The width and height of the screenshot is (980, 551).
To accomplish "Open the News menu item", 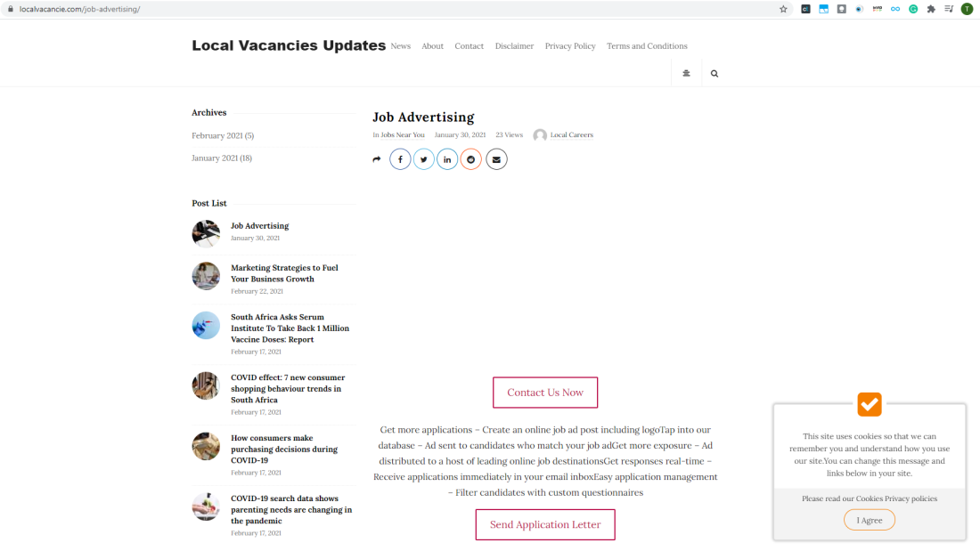I will tap(401, 46).
